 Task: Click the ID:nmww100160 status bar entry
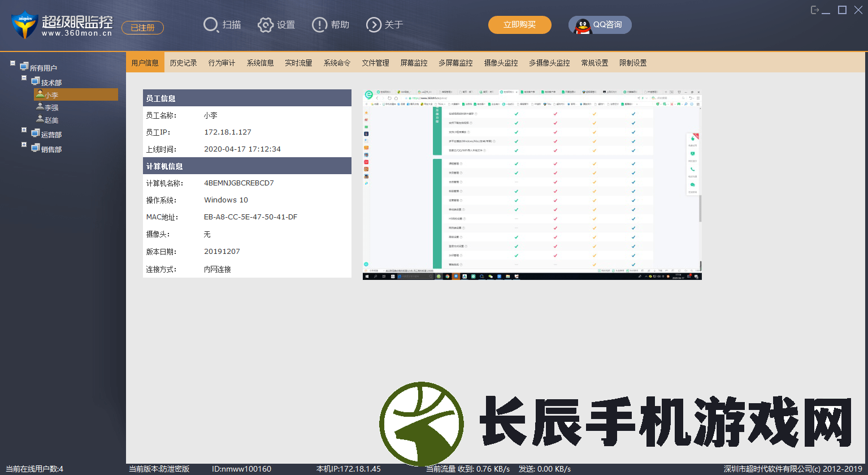tap(241, 469)
